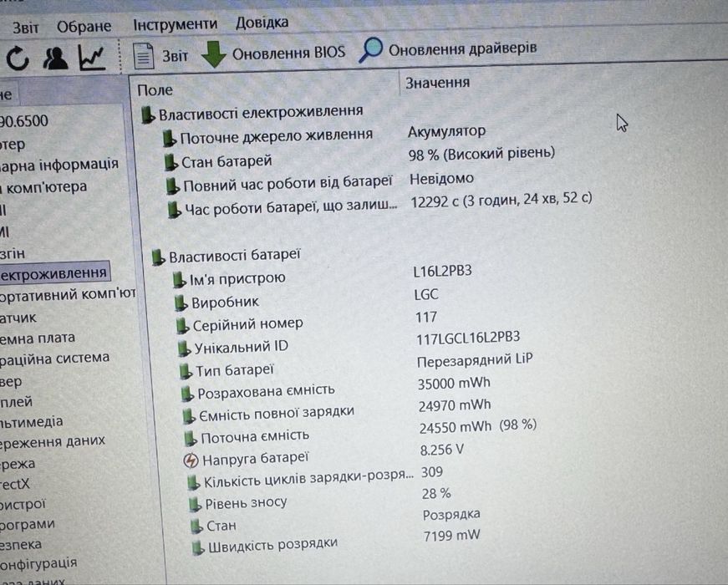Select Портативний комп'ютер sidebar item

pyautogui.click(x=68, y=294)
